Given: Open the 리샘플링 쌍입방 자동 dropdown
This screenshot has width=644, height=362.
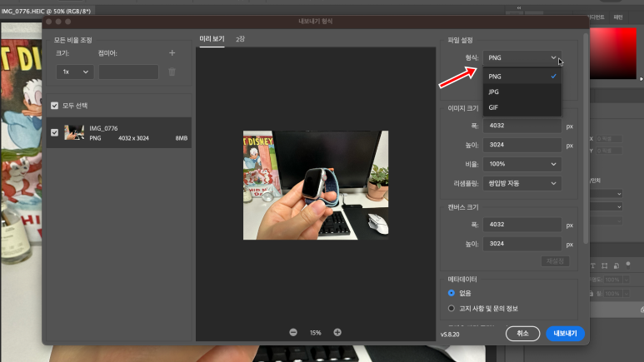Looking at the screenshot, I should (x=522, y=183).
